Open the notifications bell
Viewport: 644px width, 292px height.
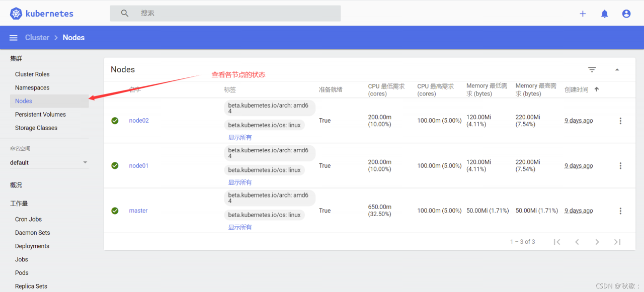point(605,14)
